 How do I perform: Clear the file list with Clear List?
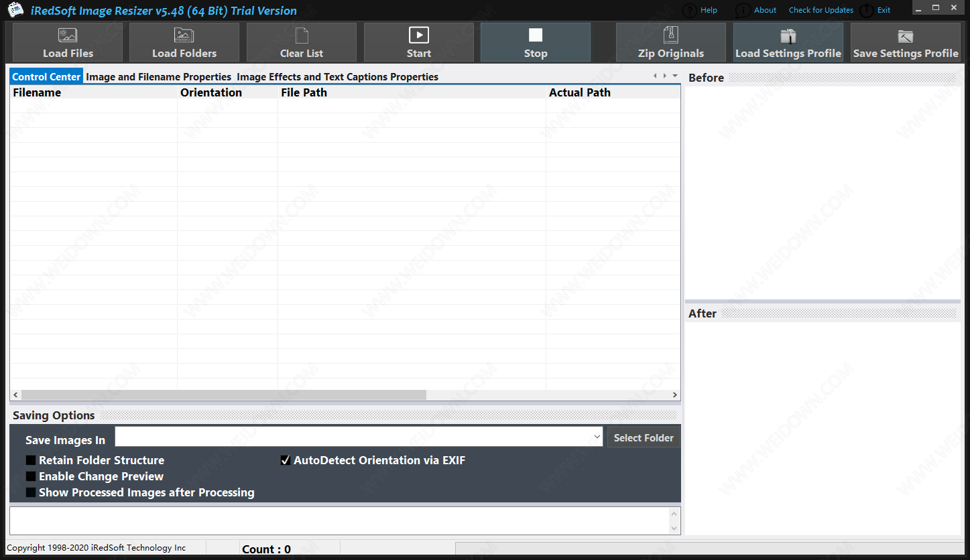click(x=302, y=42)
